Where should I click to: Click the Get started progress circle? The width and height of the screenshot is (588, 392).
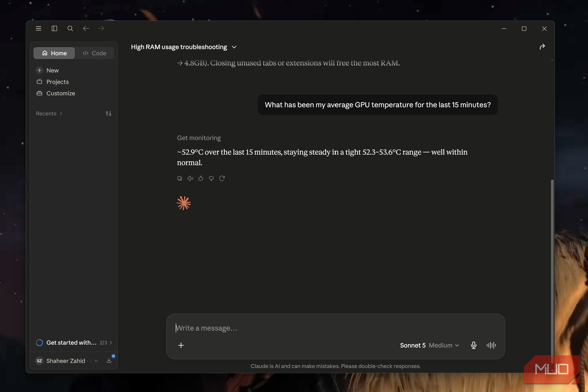coord(39,342)
